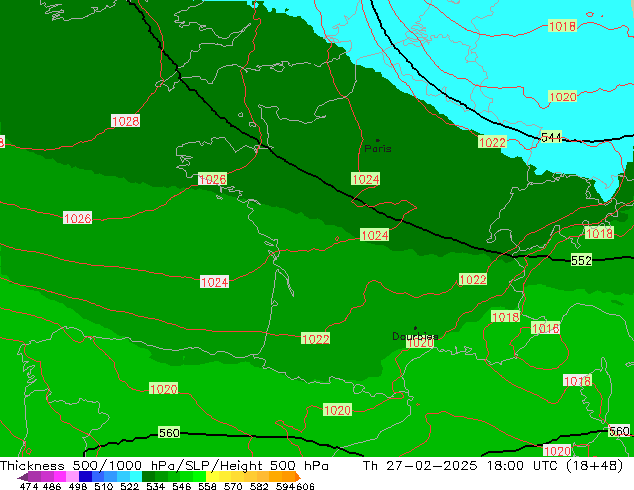634x490 pixels.
Task: Click the legend value 498
Action: pyautogui.click(x=78, y=486)
